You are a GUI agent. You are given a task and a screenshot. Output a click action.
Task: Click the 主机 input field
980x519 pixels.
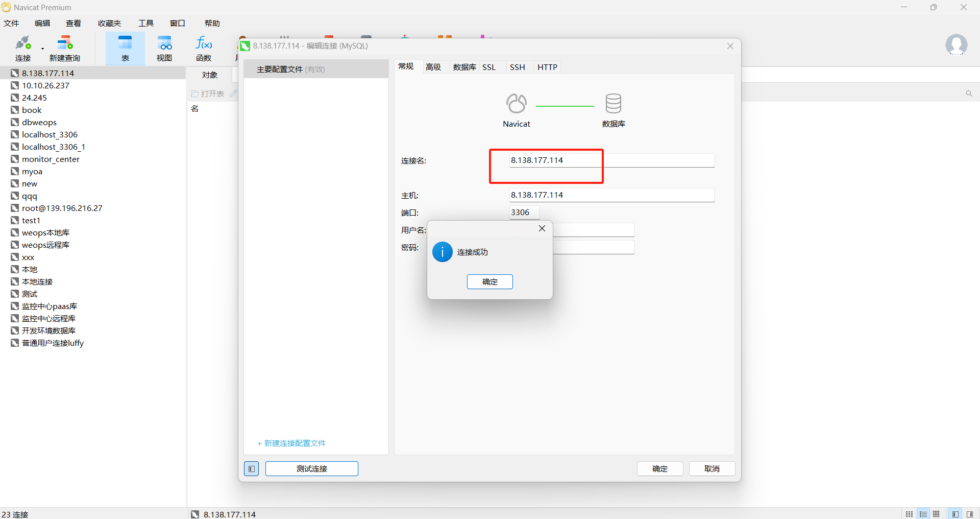pos(612,195)
